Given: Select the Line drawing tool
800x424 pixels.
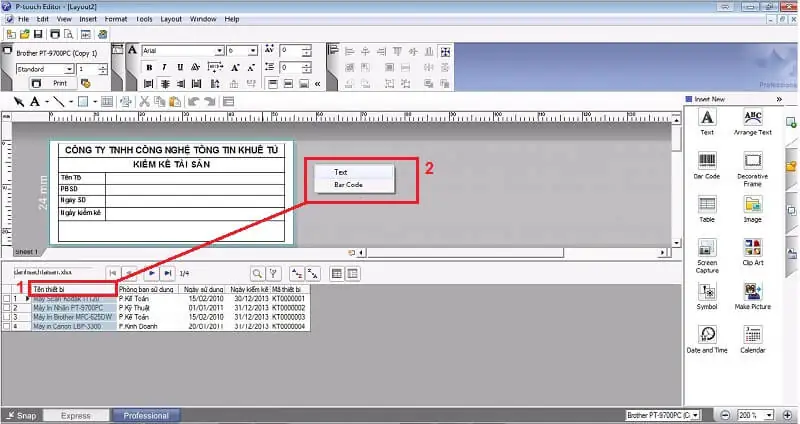Looking at the screenshot, I should pyautogui.click(x=59, y=102).
